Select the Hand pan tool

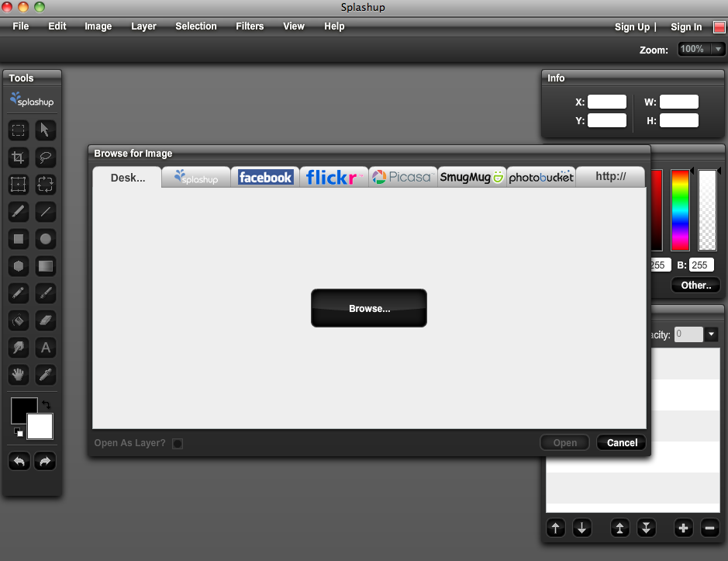coord(19,375)
